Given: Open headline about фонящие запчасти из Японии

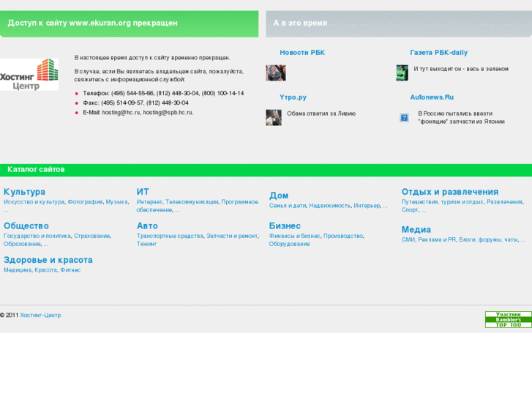Looking at the screenshot, I should [461, 117].
